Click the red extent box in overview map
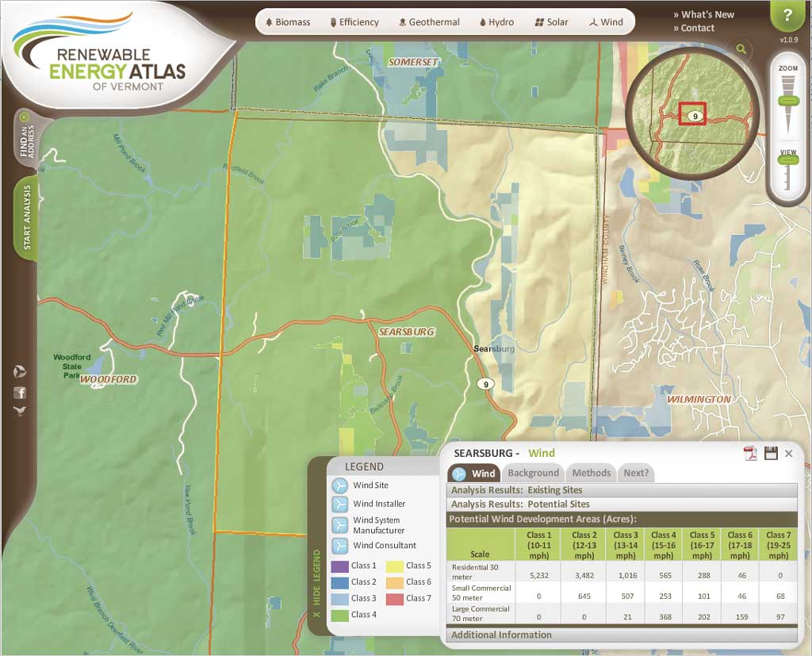The width and height of the screenshot is (812, 656). coord(692,113)
